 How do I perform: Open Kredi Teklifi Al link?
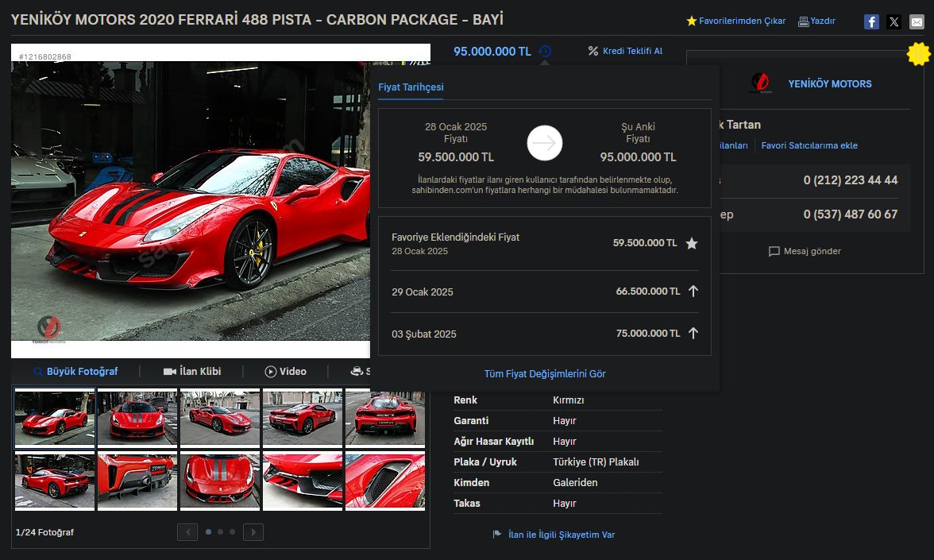[x=632, y=51]
